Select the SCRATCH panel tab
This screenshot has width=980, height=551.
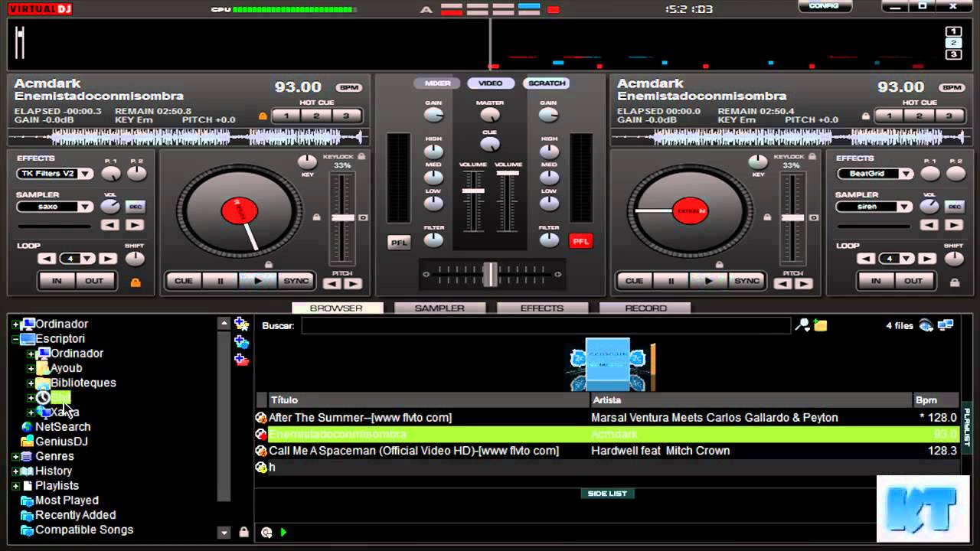pos(546,83)
